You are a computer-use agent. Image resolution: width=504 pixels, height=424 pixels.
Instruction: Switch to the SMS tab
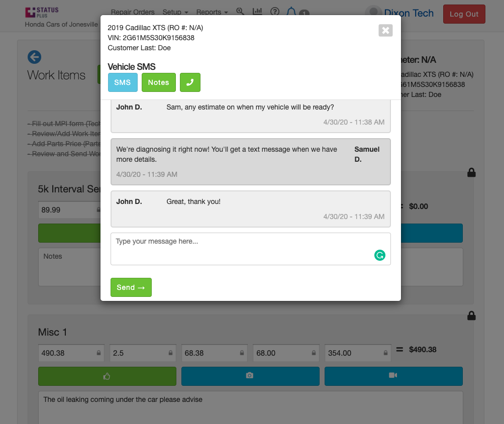[122, 82]
